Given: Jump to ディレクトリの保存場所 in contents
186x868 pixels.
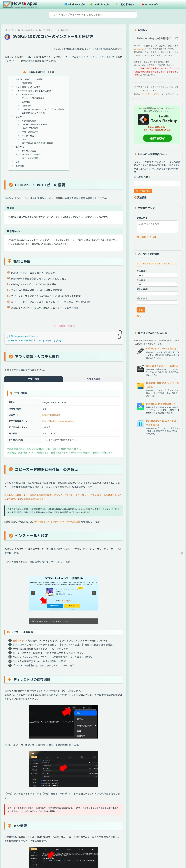Looking at the screenshot, I should 33,98.
